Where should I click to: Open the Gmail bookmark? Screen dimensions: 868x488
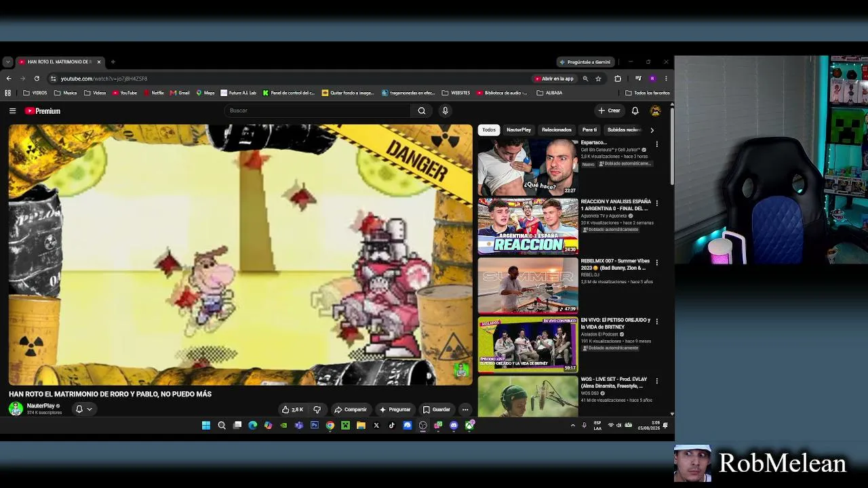click(180, 93)
